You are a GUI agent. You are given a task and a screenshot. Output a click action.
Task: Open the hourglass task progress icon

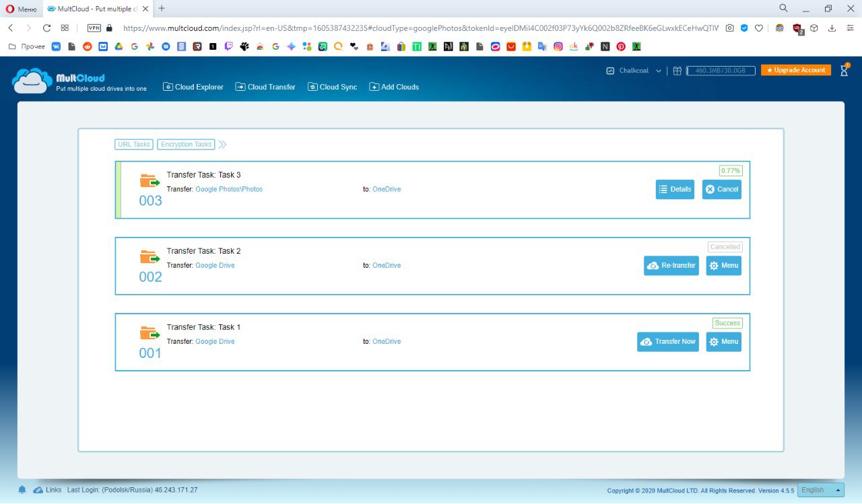844,70
